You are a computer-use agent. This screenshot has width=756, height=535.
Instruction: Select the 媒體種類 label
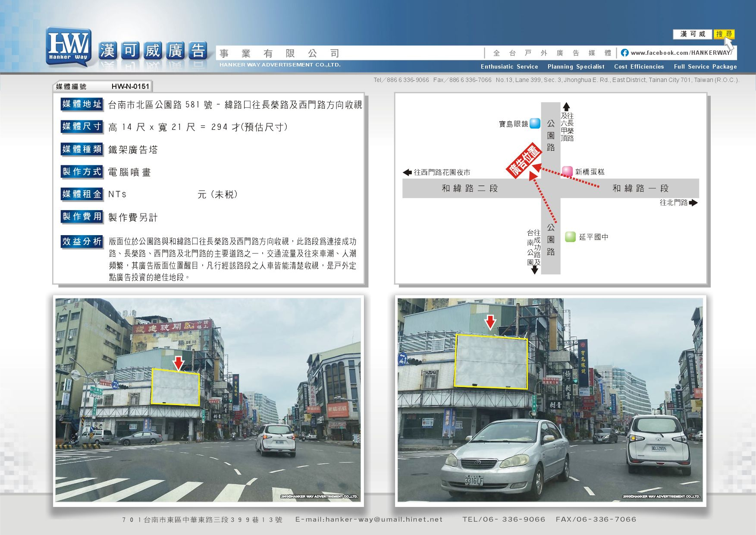click(x=82, y=149)
